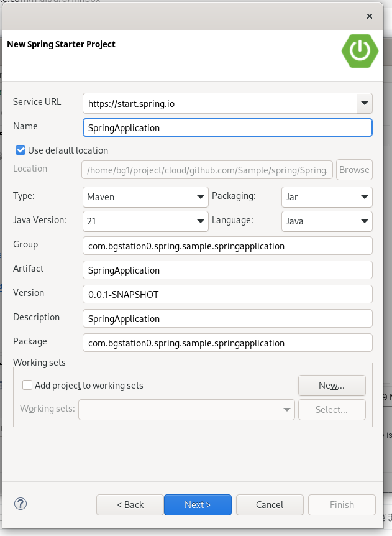This screenshot has width=392, height=536.
Task: Enable Add project to working sets
Action: click(x=27, y=386)
